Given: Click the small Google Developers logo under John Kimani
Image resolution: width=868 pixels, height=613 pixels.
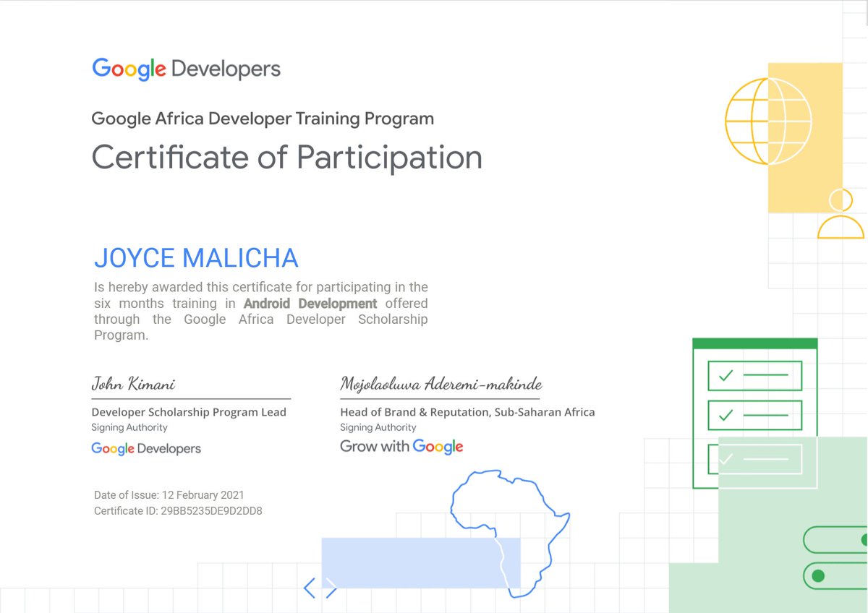Looking at the screenshot, I should [146, 449].
